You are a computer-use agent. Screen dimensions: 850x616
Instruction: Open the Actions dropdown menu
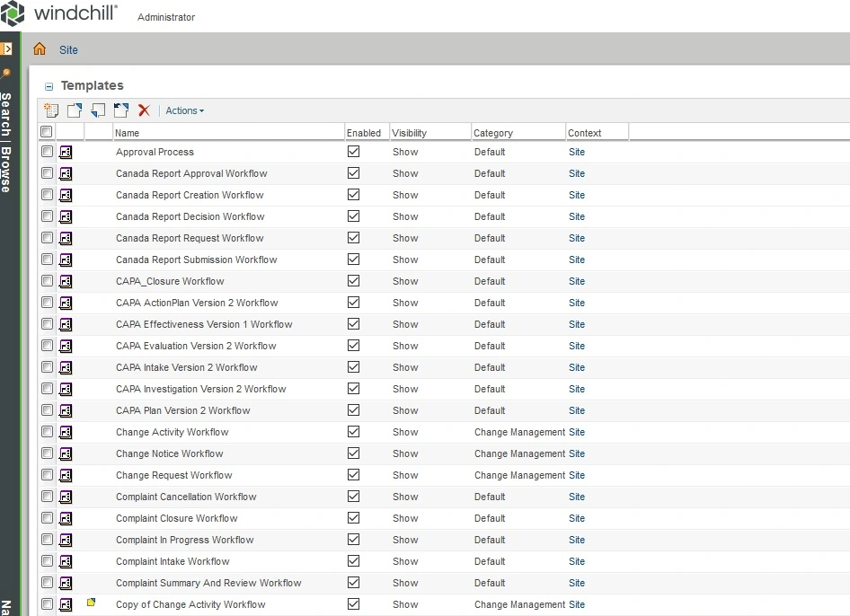coord(185,110)
